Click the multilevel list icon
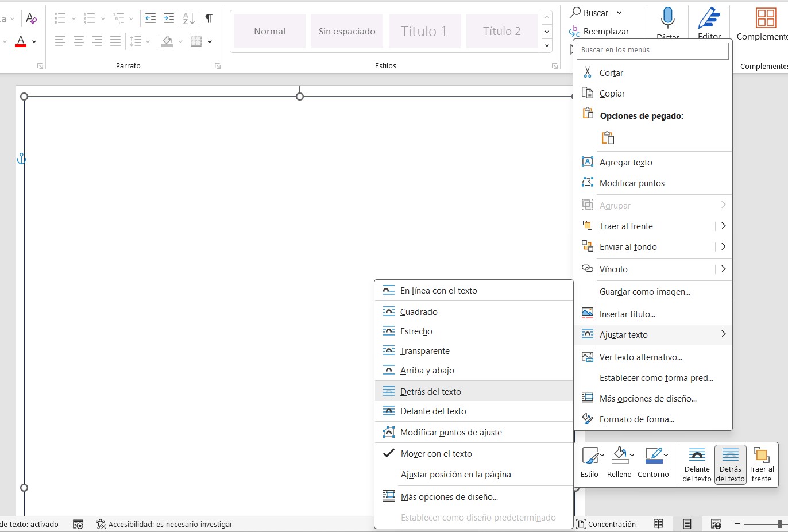 [x=119, y=18]
